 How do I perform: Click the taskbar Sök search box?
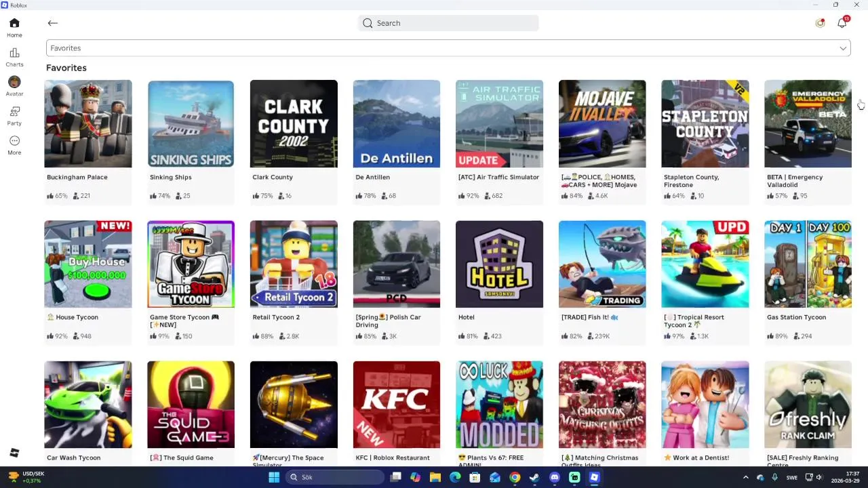(x=334, y=477)
